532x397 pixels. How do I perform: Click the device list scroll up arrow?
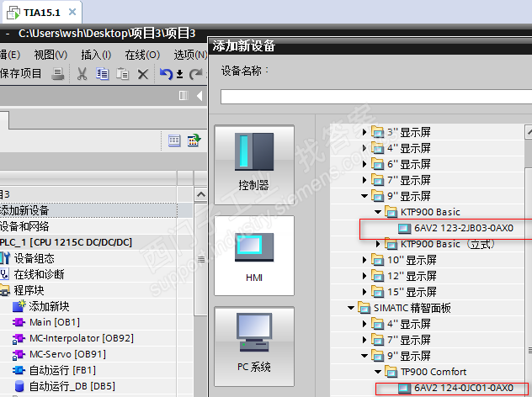coord(529,131)
